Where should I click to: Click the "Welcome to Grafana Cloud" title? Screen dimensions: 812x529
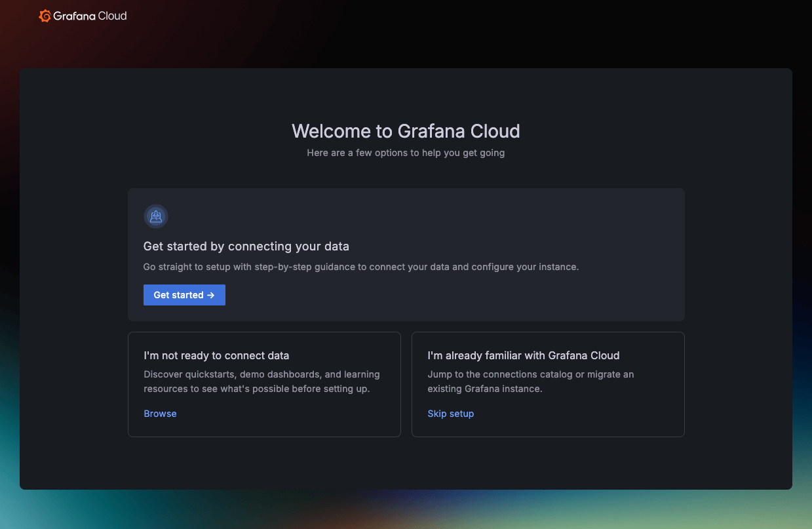(406, 131)
